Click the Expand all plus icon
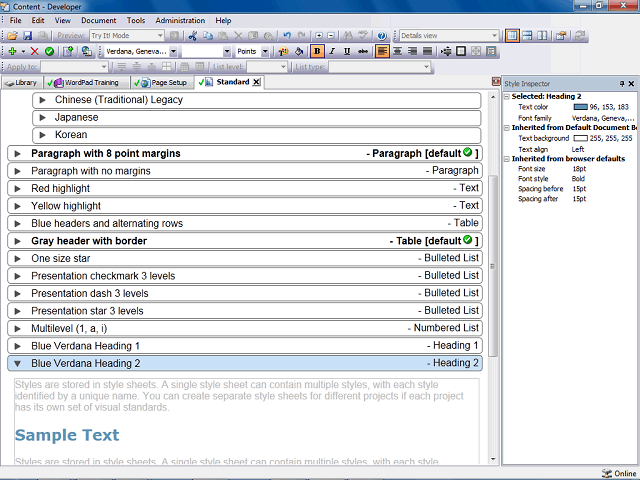This screenshot has height=480, width=640. click(x=319, y=36)
